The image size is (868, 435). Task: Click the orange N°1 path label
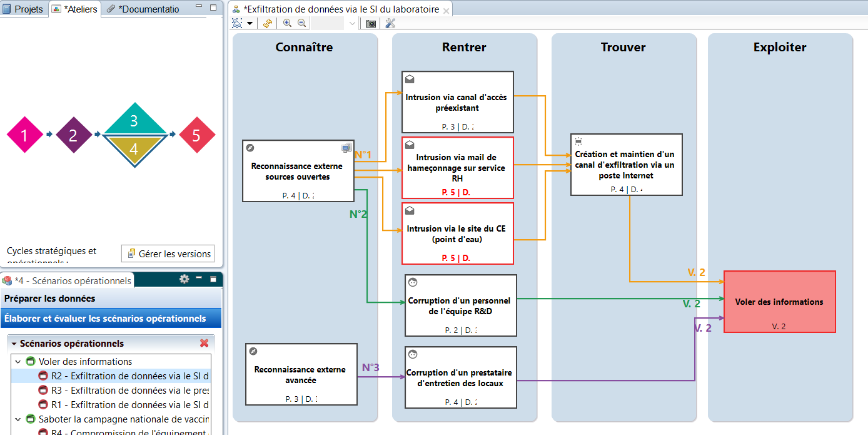click(x=363, y=155)
